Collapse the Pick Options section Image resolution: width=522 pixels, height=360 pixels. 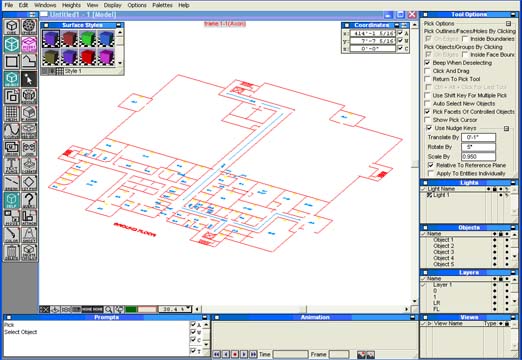508,23
